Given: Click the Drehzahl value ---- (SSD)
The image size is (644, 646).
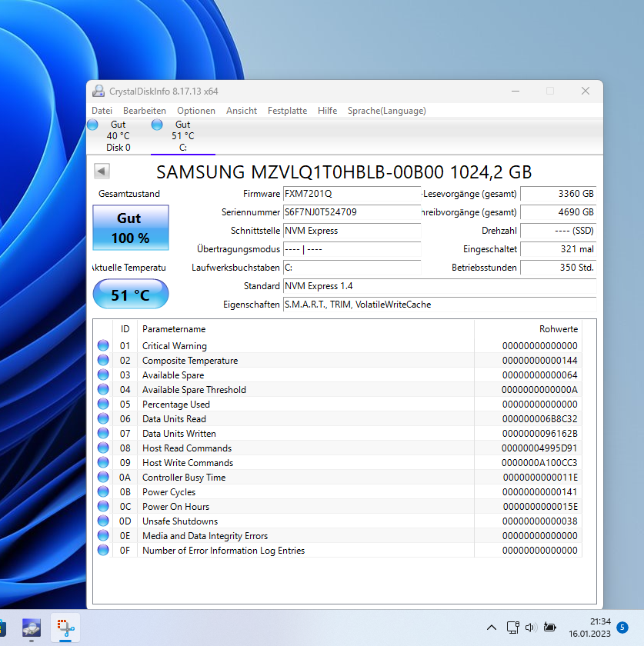Looking at the screenshot, I should click(x=559, y=231).
